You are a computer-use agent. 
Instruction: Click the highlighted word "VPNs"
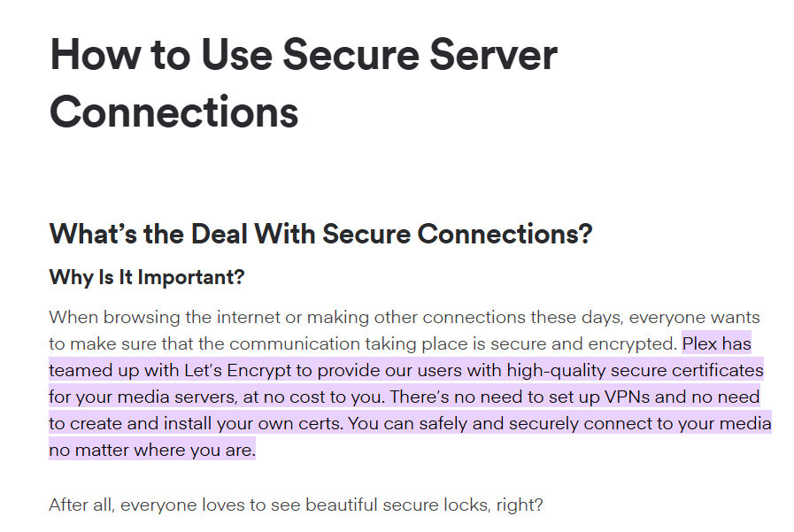[x=628, y=397]
